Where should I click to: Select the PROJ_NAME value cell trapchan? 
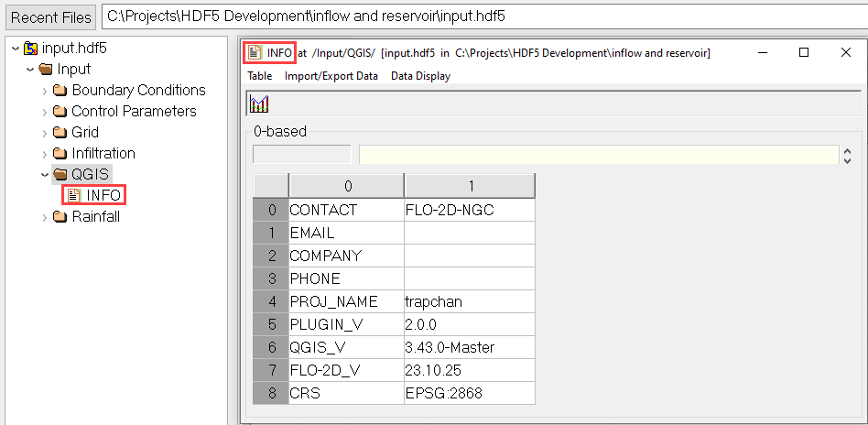coord(469,301)
